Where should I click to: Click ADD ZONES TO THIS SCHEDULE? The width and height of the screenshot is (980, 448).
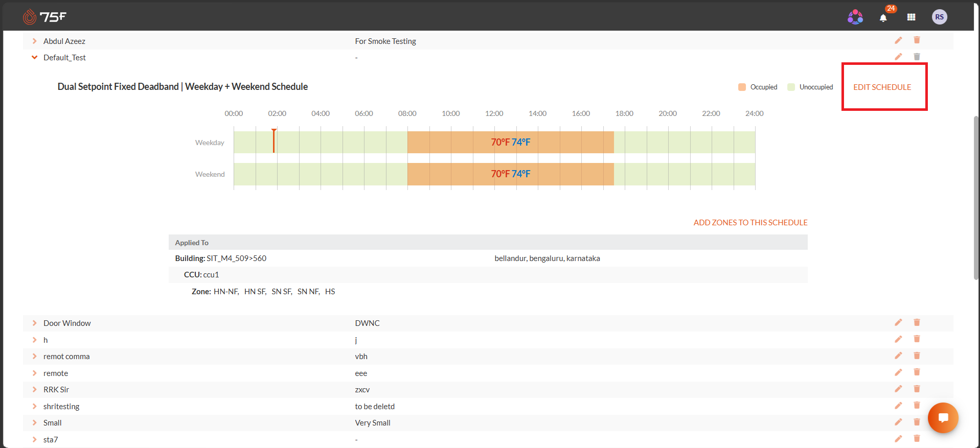(750, 223)
